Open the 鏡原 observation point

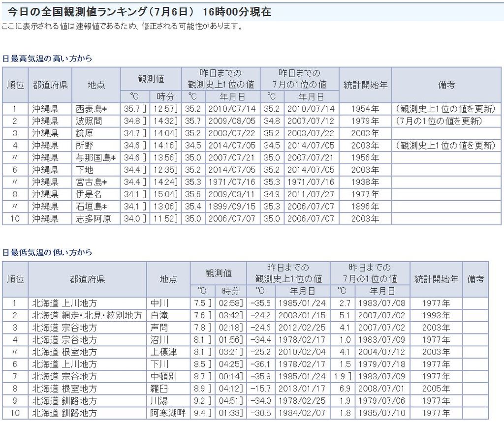click(85, 133)
